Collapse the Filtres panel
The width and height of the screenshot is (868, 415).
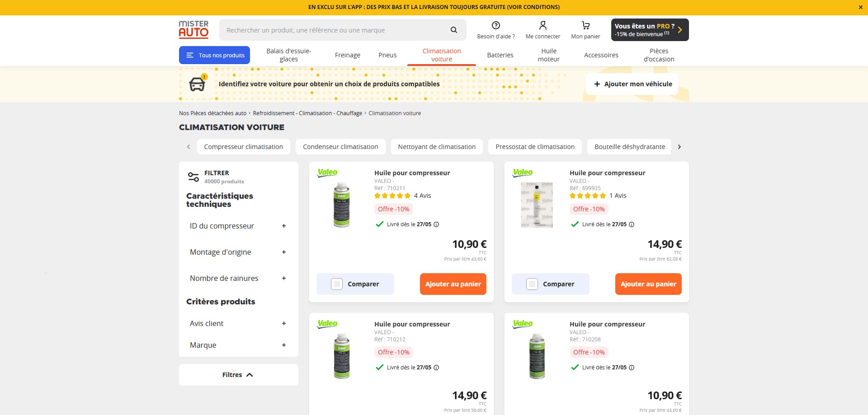tap(238, 375)
